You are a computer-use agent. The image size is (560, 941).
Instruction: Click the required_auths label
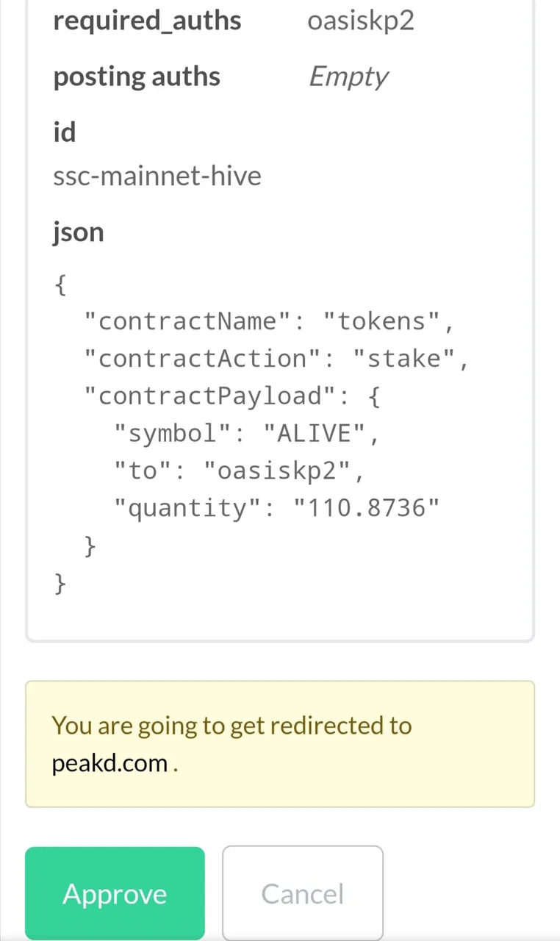tap(147, 21)
